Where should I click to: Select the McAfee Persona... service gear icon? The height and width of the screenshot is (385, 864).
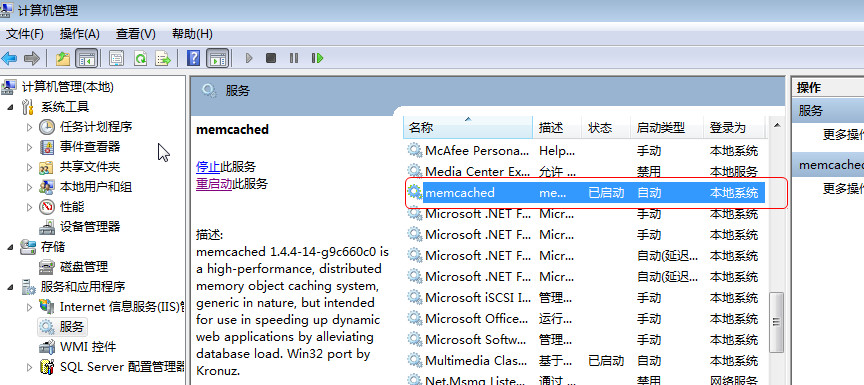[414, 150]
